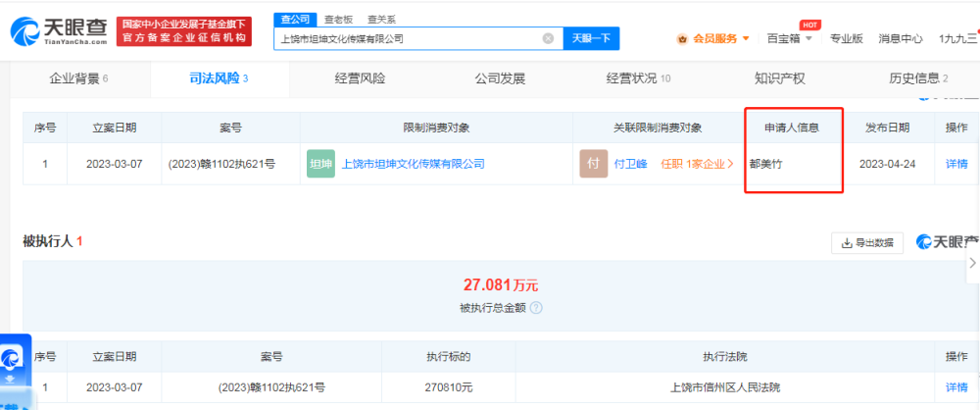
Task: Switch to the 知识产权 tab
Action: click(x=780, y=78)
